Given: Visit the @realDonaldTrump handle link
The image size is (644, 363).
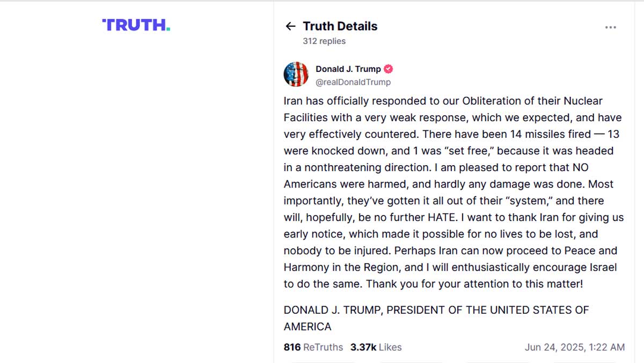Looking at the screenshot, I should pyautogui.click(x=353, y=82).
